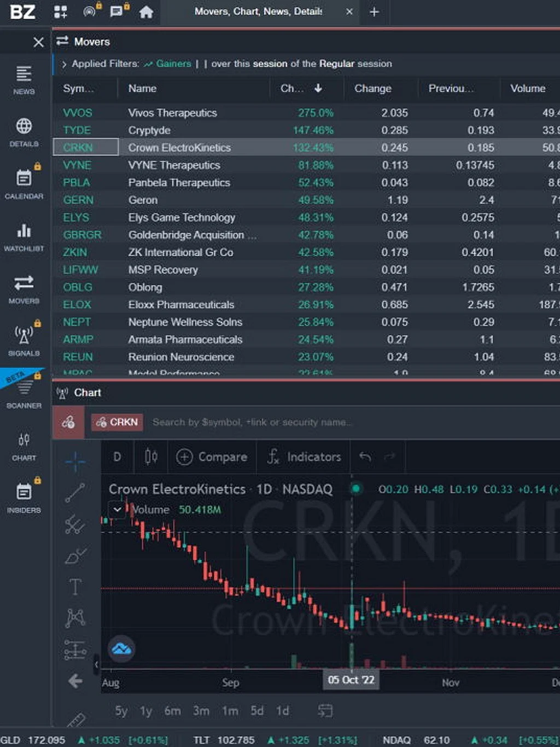Change the candlestick chart style

[x=151, y=456]
